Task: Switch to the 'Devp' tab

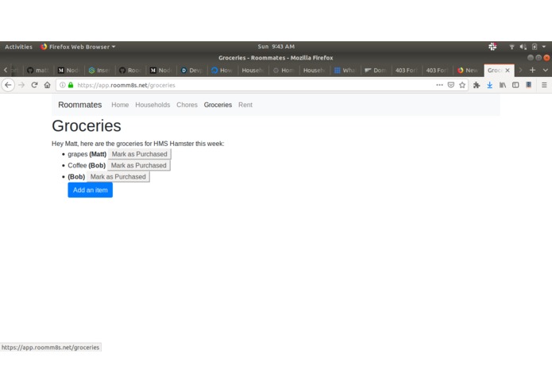Action: [x=191, y=71]
